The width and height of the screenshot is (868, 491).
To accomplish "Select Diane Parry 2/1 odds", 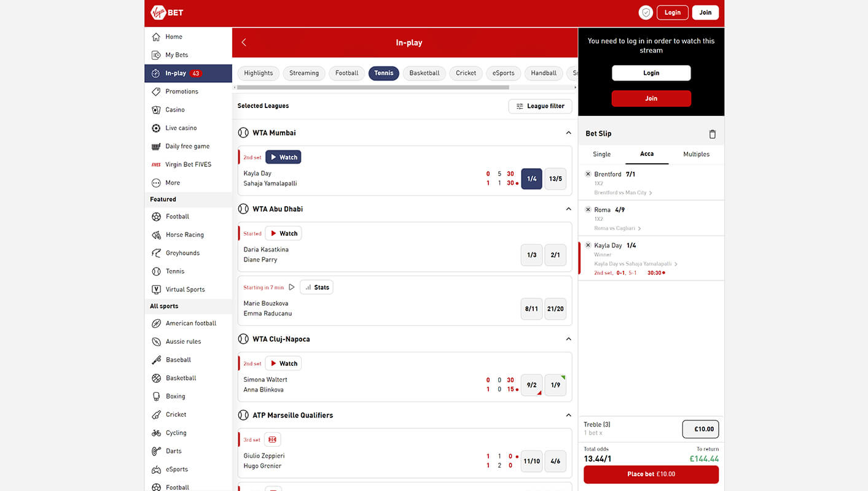I will 555,255.
